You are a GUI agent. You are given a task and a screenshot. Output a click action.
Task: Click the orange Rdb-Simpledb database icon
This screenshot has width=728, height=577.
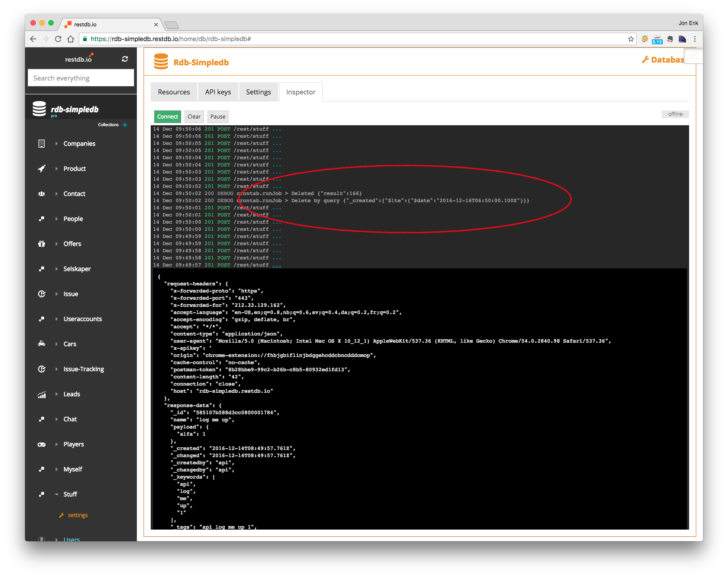tap(161, 61)
